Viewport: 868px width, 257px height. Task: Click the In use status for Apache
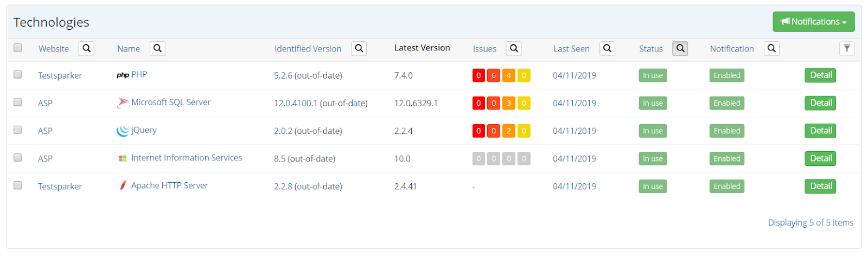(653, 186)
